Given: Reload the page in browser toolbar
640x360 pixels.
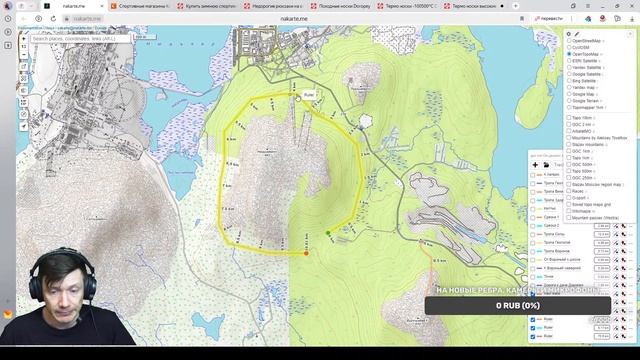Looking at the screenshot, I should click(x=53, y=19).
